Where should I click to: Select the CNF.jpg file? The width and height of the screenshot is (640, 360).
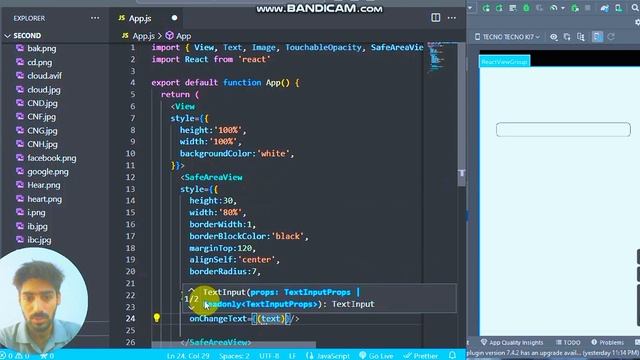coord(41,117)
